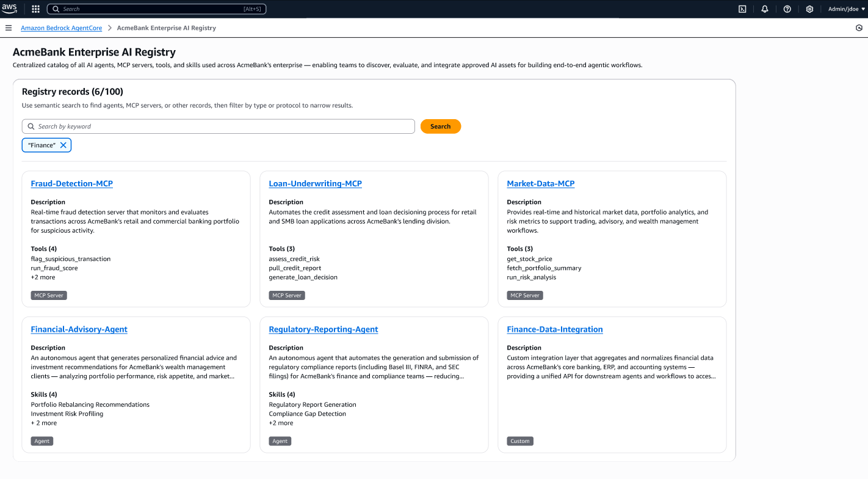Open AWS help with the question mark icon
The height and width of the screenshot is (479, 868).
787,9
